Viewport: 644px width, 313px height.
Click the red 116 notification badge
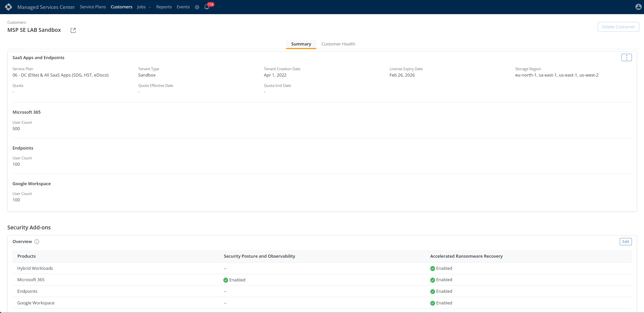(211, 4)
